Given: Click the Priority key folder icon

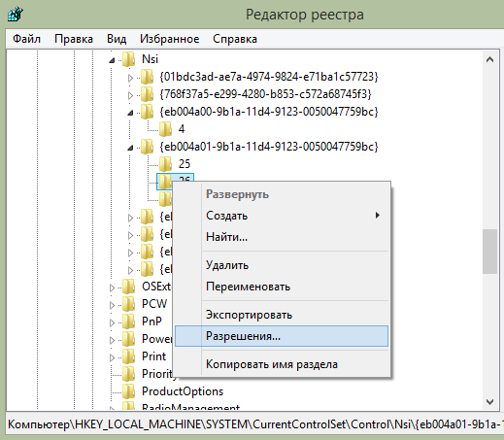Looking at the screenshot, I should point(128,374).
